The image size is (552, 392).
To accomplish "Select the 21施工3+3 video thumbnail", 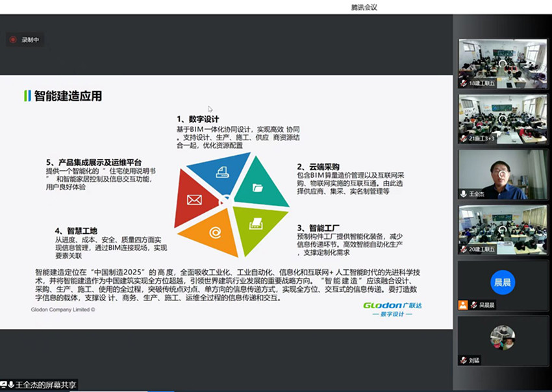I will click(502, 119).
